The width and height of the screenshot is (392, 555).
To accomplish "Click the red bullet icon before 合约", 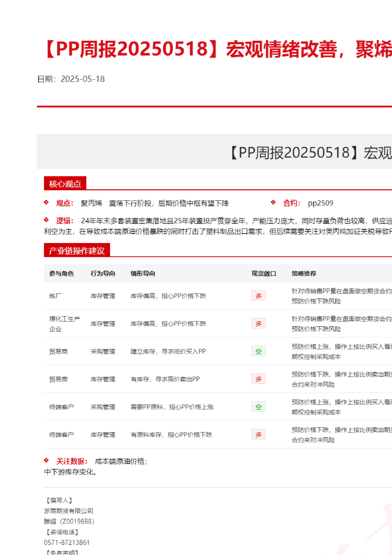I will pos(273,203).
